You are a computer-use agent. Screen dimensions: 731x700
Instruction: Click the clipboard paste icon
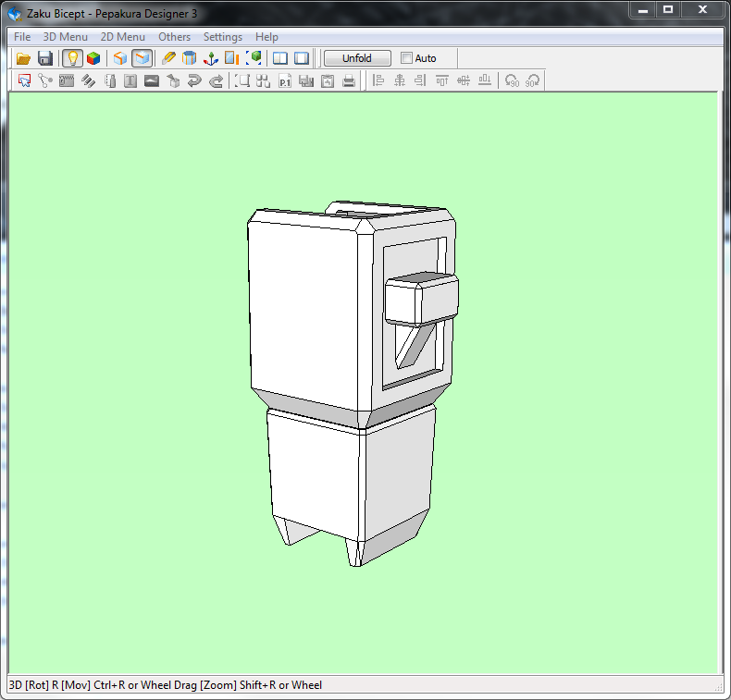click(328, 80)
